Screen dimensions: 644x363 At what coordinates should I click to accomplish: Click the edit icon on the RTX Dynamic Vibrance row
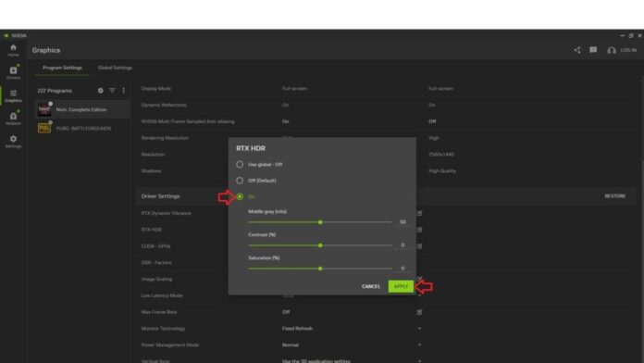click(419, 213)
